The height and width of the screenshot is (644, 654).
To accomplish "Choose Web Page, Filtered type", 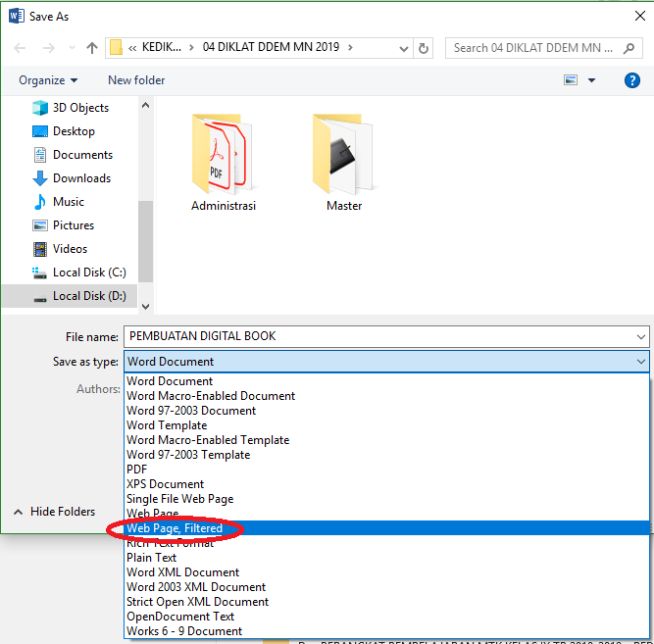I will pos(386,528).
